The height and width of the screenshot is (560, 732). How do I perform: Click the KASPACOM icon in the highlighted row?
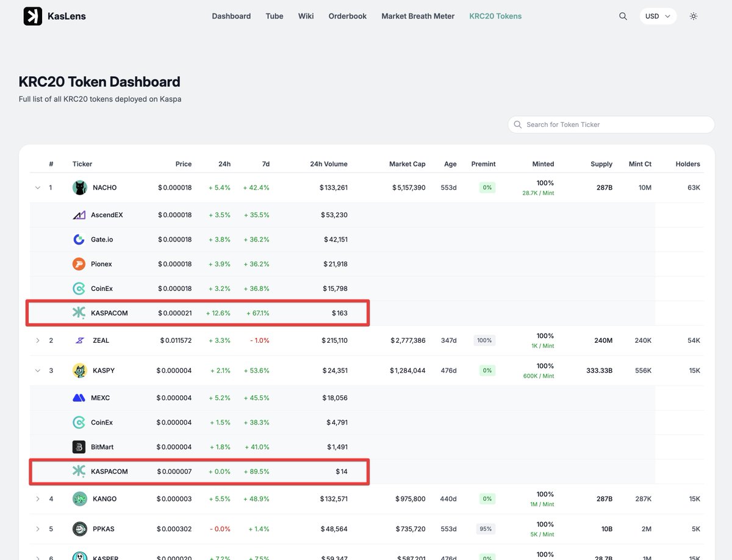click(x=79, y=312)
